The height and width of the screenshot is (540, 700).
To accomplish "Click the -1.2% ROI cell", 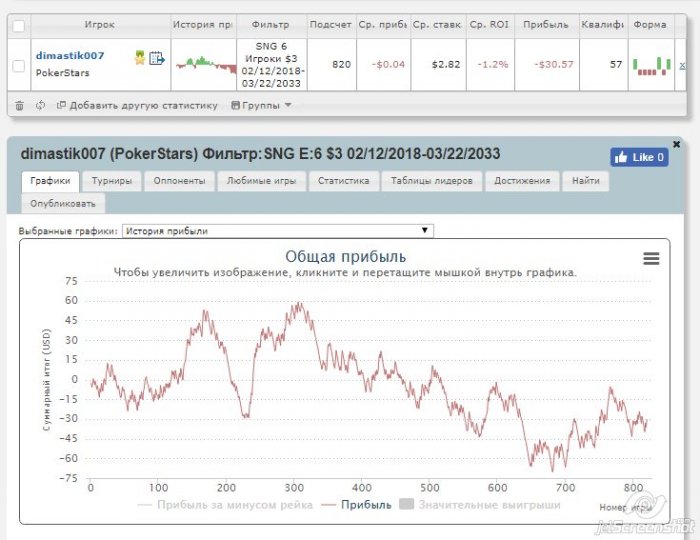I will coord(492,65).
